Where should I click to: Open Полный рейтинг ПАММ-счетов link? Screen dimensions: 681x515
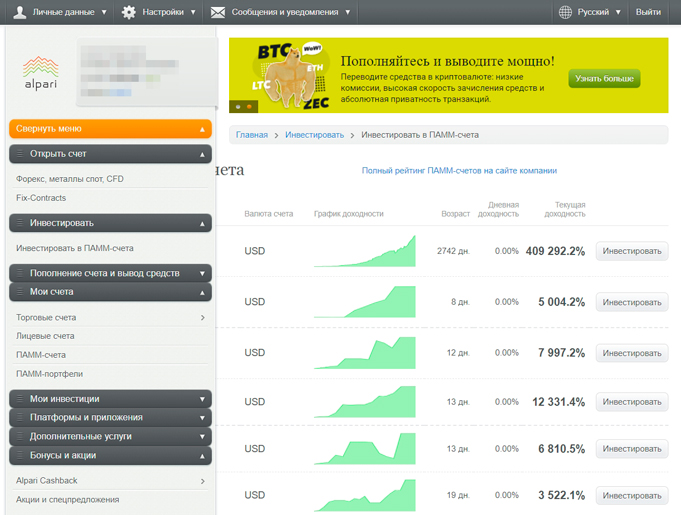pyautogui.click(x=459, y=171)
